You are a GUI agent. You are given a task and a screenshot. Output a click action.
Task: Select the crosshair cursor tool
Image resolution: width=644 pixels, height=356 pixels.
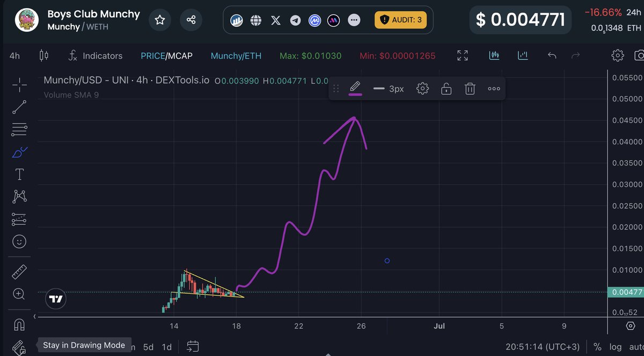[x=19, y=85]
